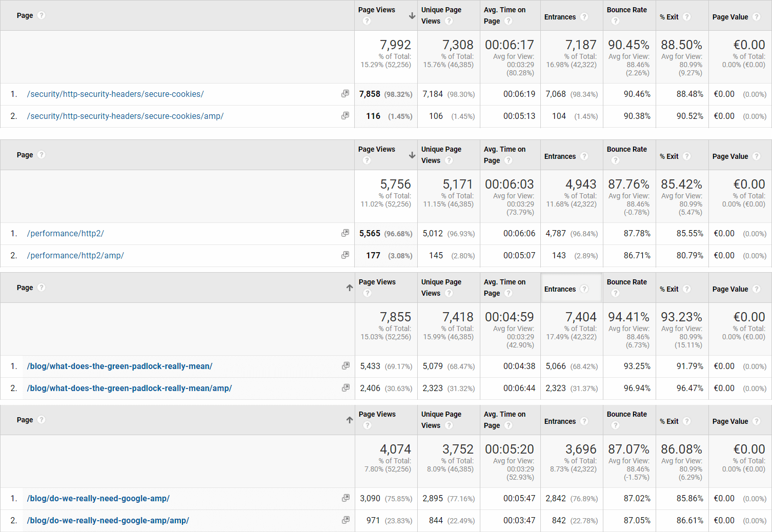Click the help icon under Bounce Rate in the http2 table
772x532 pixels.
pyautogui.click(x=616, y=160)
